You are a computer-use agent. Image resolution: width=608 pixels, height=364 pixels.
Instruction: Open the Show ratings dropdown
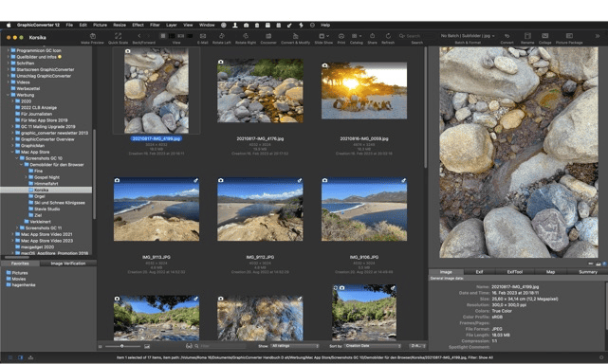coord(295,346)
